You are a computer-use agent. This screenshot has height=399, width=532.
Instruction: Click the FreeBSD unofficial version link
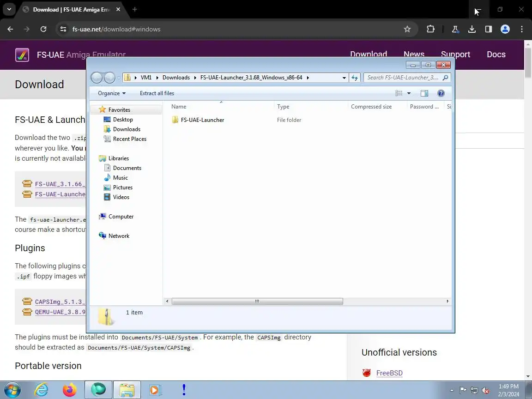(x=389, y=373)
